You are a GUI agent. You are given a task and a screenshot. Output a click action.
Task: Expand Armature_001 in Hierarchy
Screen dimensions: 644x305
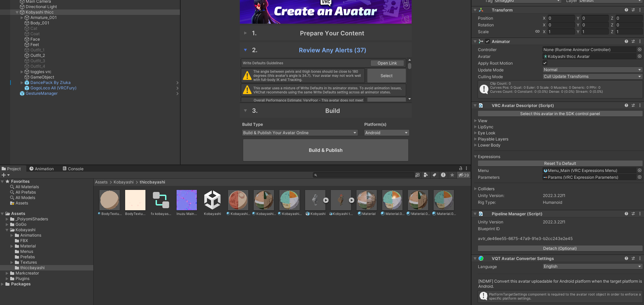coord(22,18)
